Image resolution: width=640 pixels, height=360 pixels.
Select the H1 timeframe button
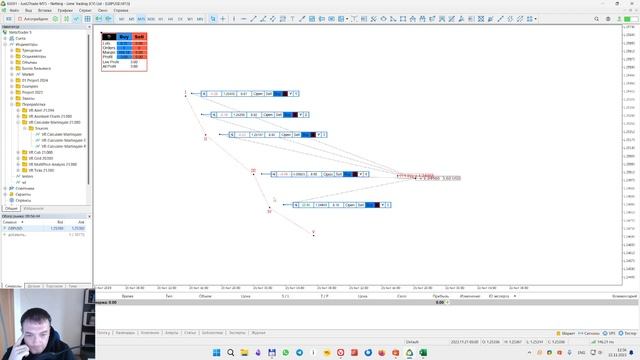click(x=161, y=19)
